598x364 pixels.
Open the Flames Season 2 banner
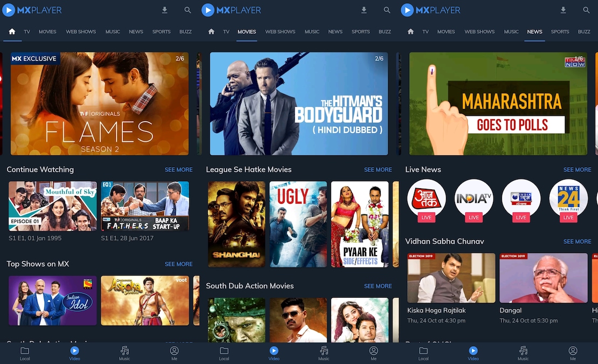100,104
